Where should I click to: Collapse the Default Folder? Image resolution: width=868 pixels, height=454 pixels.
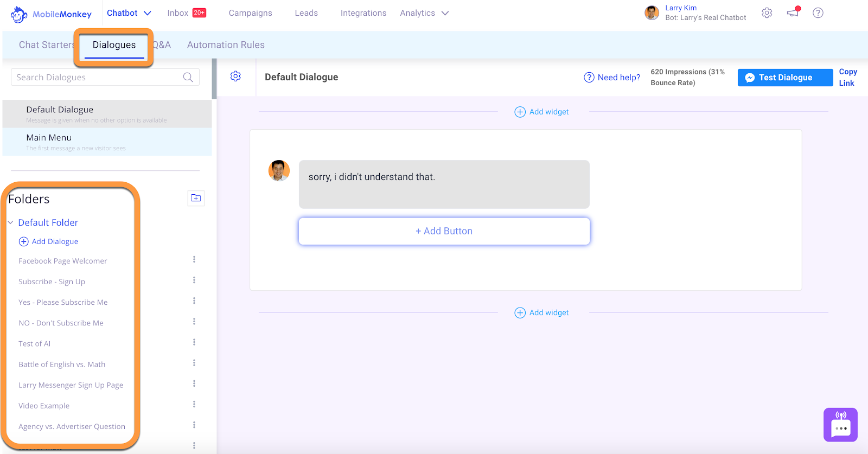tap(10, 222)
